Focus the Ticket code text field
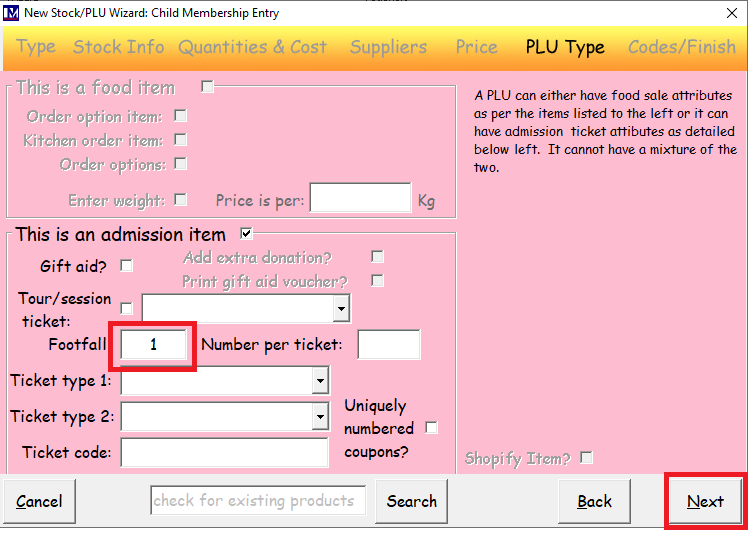Viewport: 753px width, 537px height. (225, 452)
